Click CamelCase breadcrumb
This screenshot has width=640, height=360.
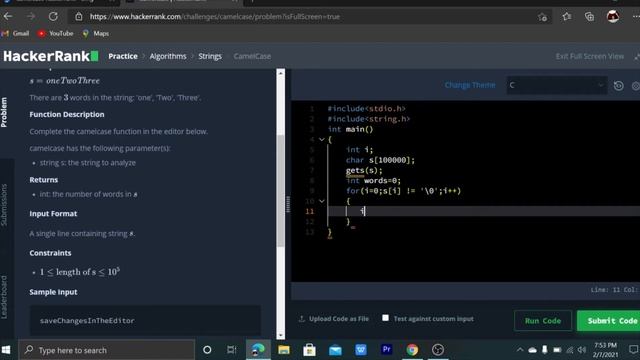click(252, 56)
